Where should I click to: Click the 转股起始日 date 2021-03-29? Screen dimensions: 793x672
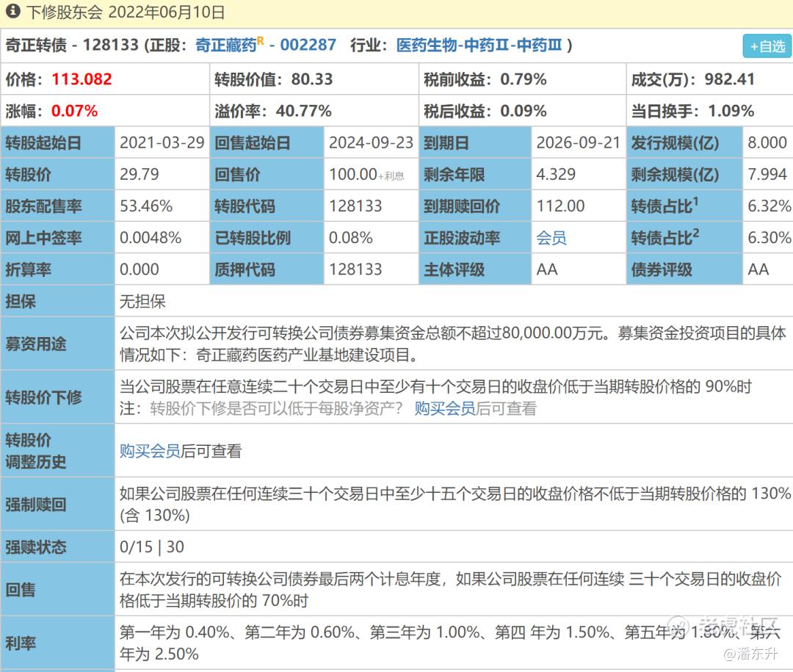tap(162, 142)
